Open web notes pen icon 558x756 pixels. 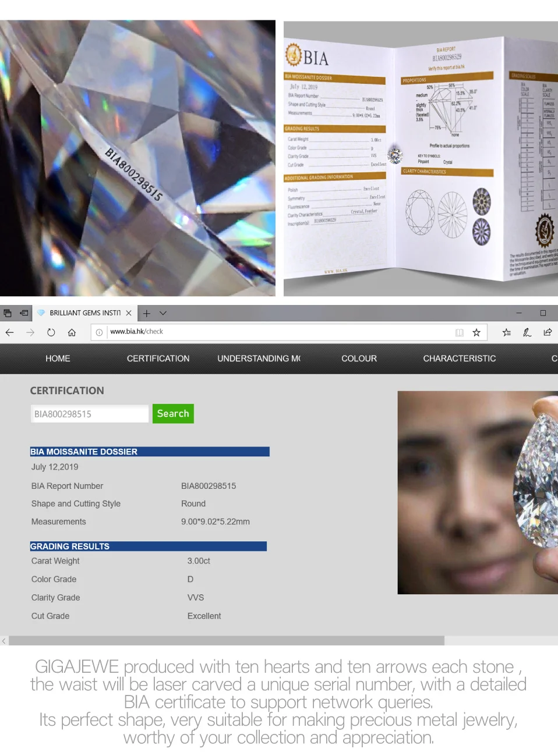[527, 332]
